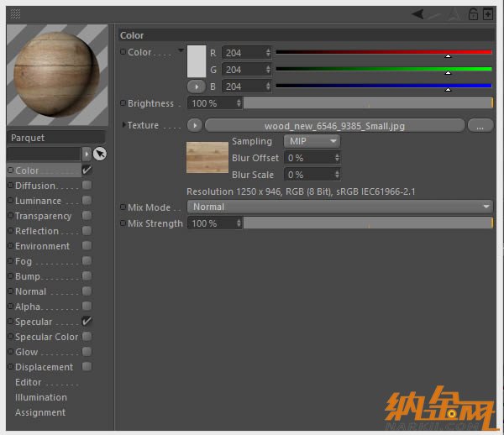Click the Brightness slider bar

[x=368, y=103]
